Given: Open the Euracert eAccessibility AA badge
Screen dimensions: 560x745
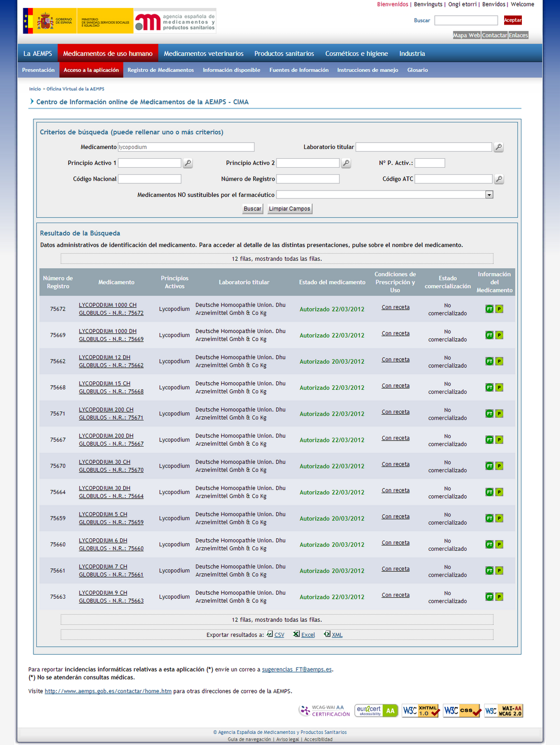Looking at the screenshot, I should click(x=376, y=711).
